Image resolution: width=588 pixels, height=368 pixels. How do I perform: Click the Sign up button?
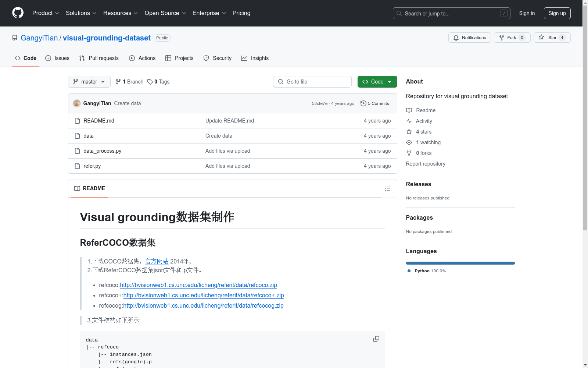[557, 13]
